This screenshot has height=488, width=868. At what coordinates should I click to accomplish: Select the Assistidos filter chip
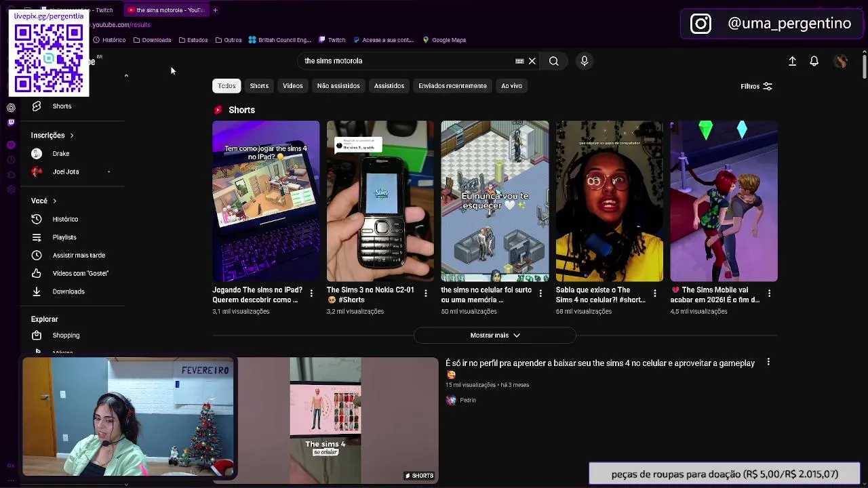(389, 86)
